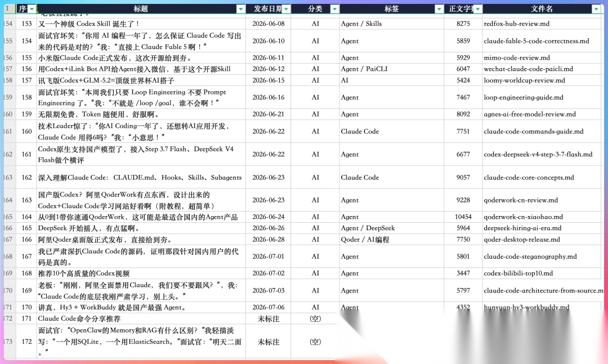Select word count cell 6677
The image size is (608, 364).
point(463,154)
